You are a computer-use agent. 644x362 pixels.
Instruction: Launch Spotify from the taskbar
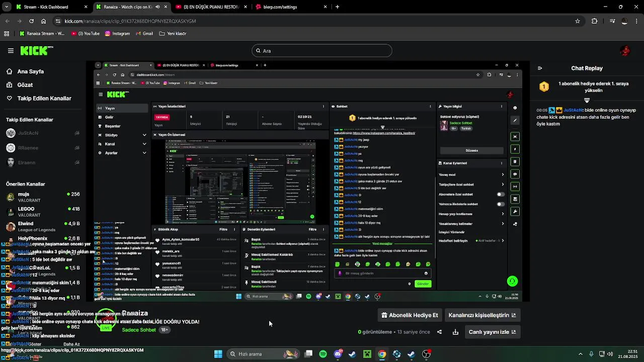tap(323, 354)
